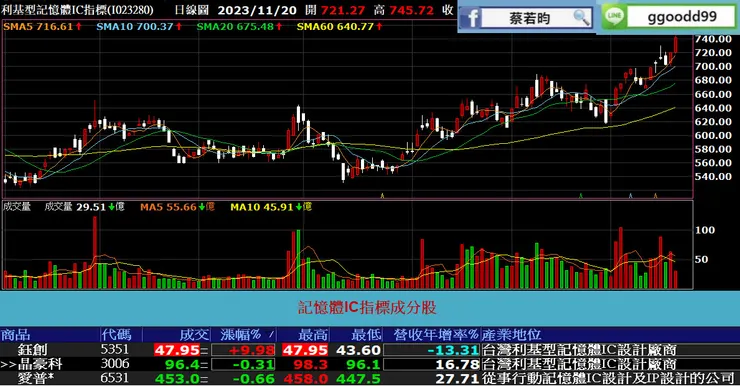Click stock code 5351

click(x=115, y=349)
